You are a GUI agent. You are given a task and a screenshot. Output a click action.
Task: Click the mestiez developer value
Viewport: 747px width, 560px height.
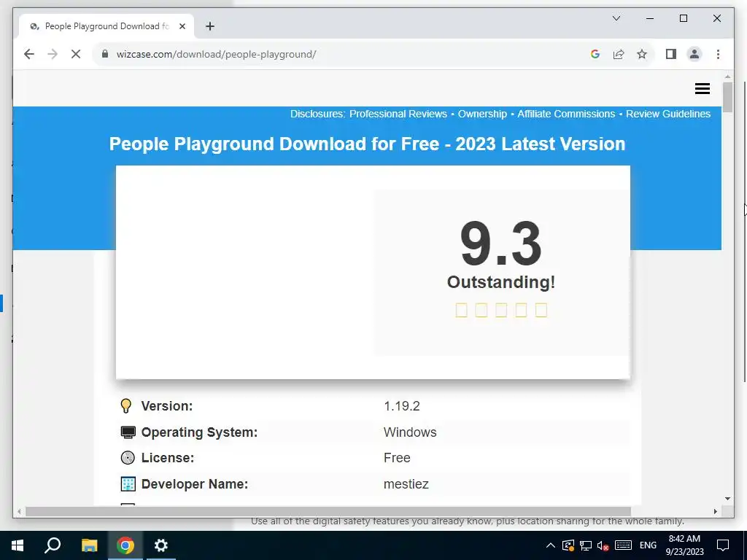tap(406, 484)
